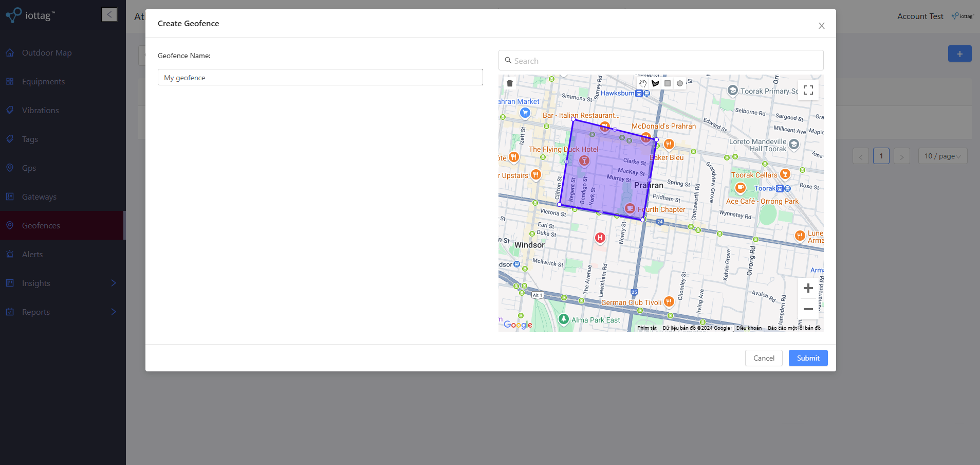980x465 pixels.
Task: Click German Club Tivoli restaurant pin
Action: click(669, 301)
